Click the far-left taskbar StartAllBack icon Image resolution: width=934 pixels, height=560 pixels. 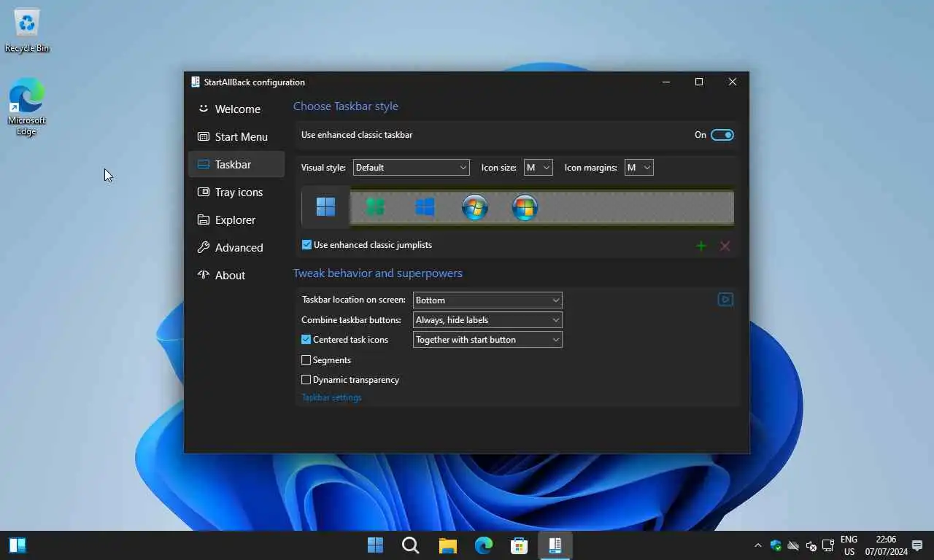pyautogui.click(x=18, y=545)
